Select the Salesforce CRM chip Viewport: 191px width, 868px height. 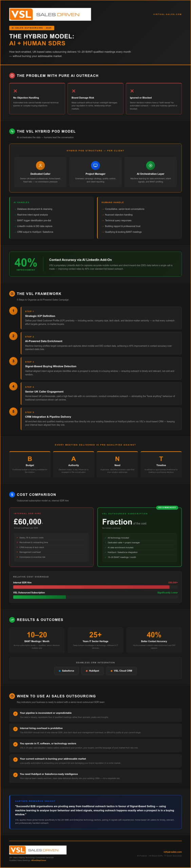(66, 671)
